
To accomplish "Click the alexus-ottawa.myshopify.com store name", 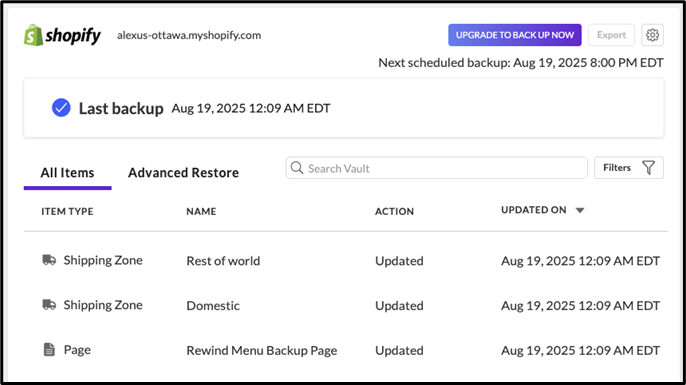I will pyautogui.click(x=189, y=35).
